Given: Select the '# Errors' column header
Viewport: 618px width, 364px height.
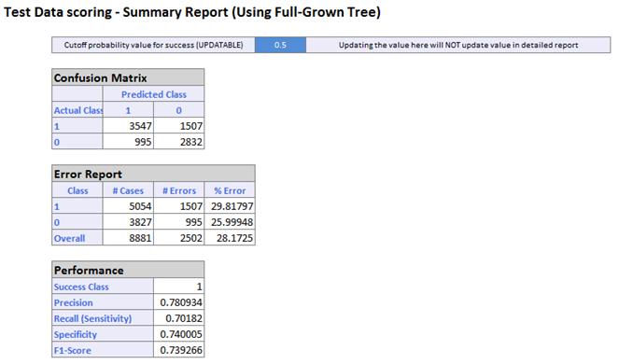Looking at the screenshot, I should click(x=179, y=190).
